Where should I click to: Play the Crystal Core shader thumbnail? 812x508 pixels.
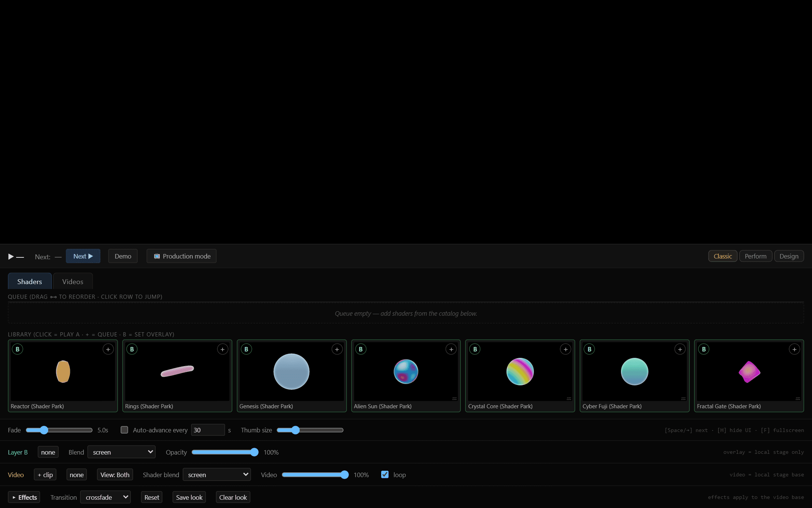point(520,371)
